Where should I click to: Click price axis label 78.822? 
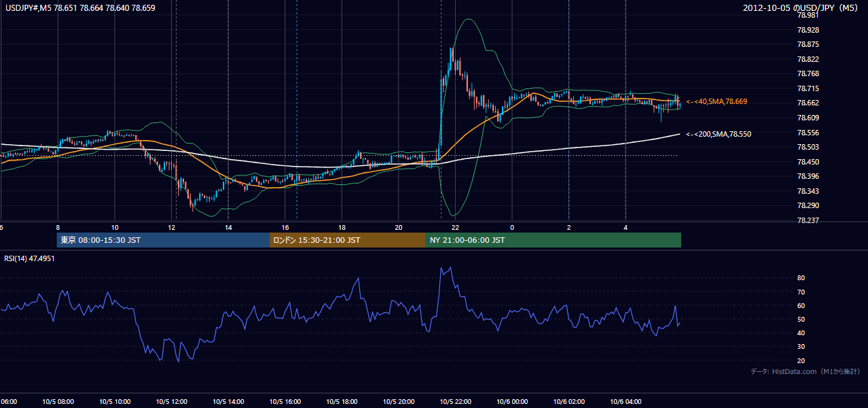(x=809, y=59)
